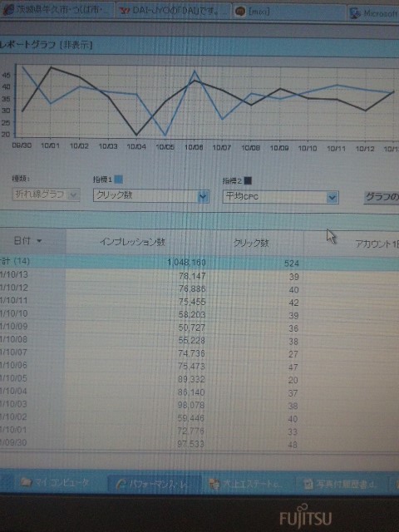Open the [mixi] browser tab
Viewport: 399px width, 532px height.
pos(289,12)
